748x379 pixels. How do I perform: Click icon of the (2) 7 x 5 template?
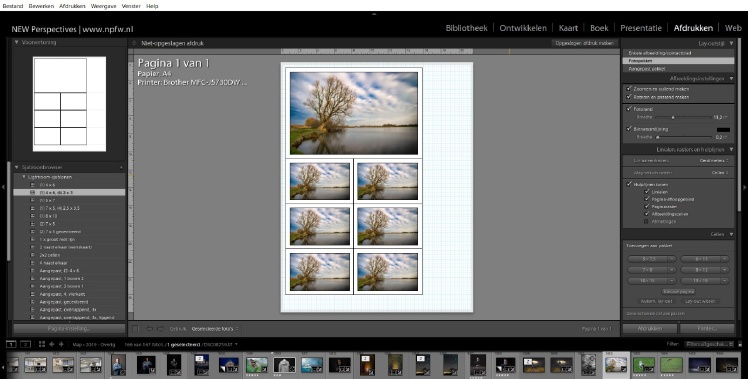click(33, 224)
